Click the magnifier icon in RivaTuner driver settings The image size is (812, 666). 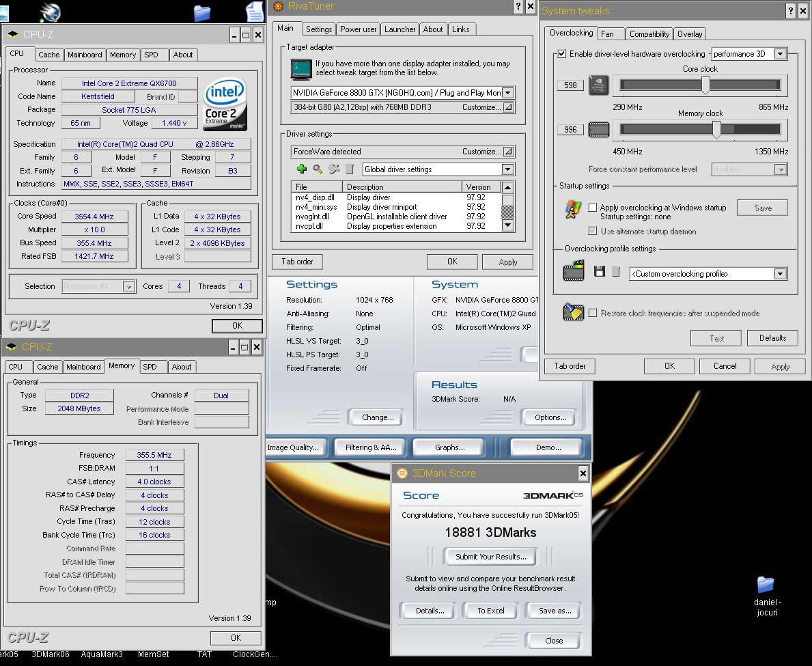click(x=318, y=169)
